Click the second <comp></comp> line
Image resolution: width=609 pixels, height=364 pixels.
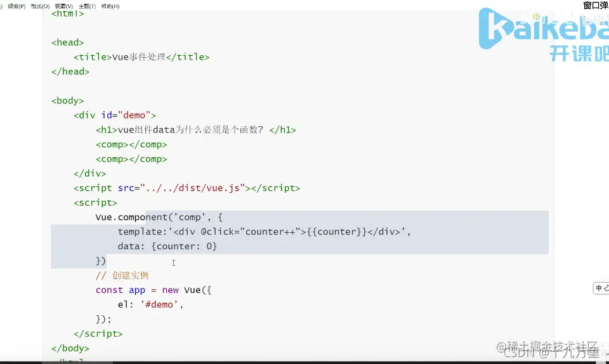[x=131, y=159]
